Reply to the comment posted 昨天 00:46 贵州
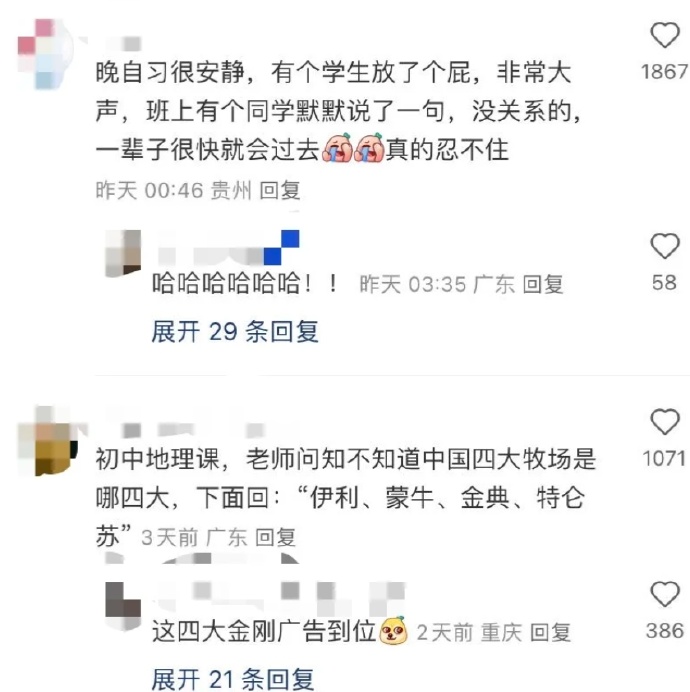This screenshot has width=690, height=692. [x=280, y=190]
